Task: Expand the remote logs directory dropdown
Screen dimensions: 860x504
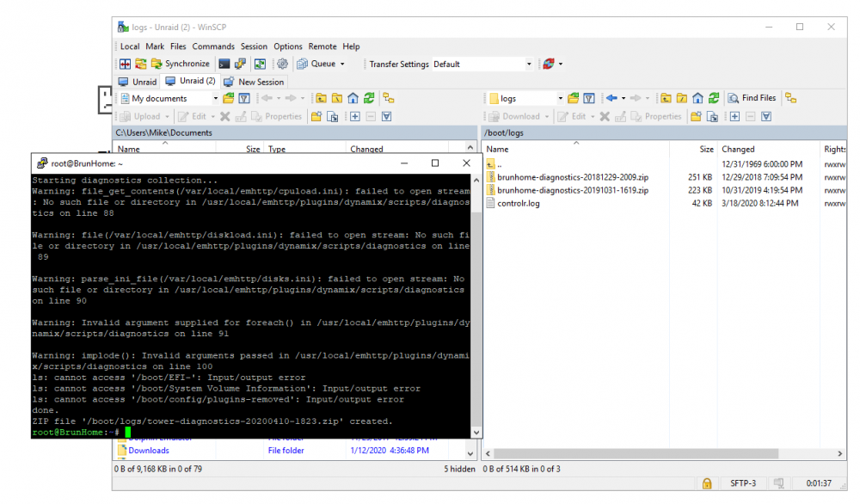Action: pyautogui.click(x=560, y=99)
